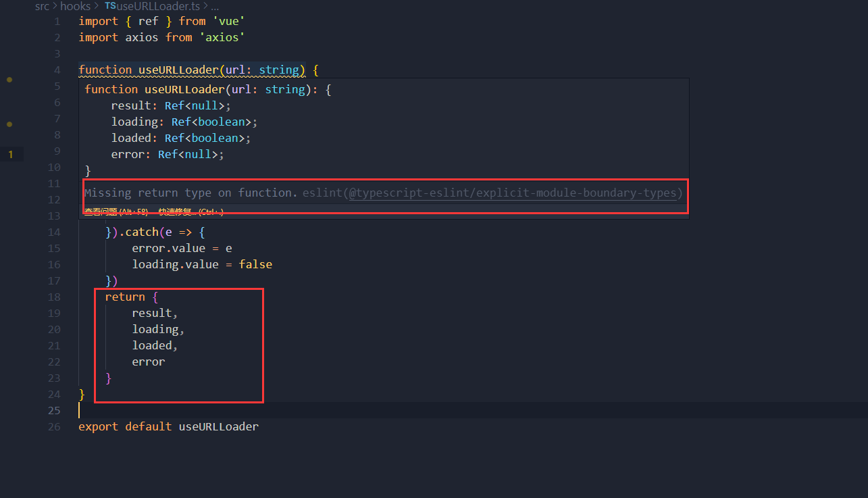Screen dimensions: 868x498
Task: Open the explicit-module-boundary-types eslint rule link
Action: [x=512, y=193]
